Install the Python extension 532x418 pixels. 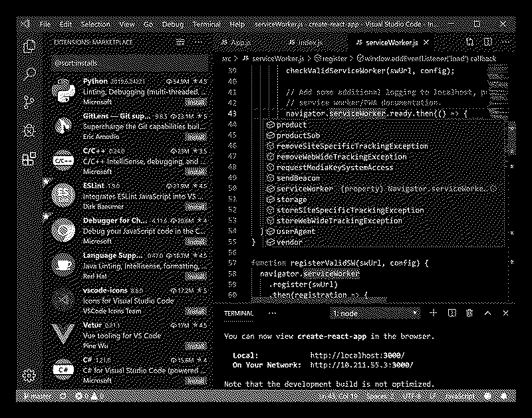coord(196,102)
